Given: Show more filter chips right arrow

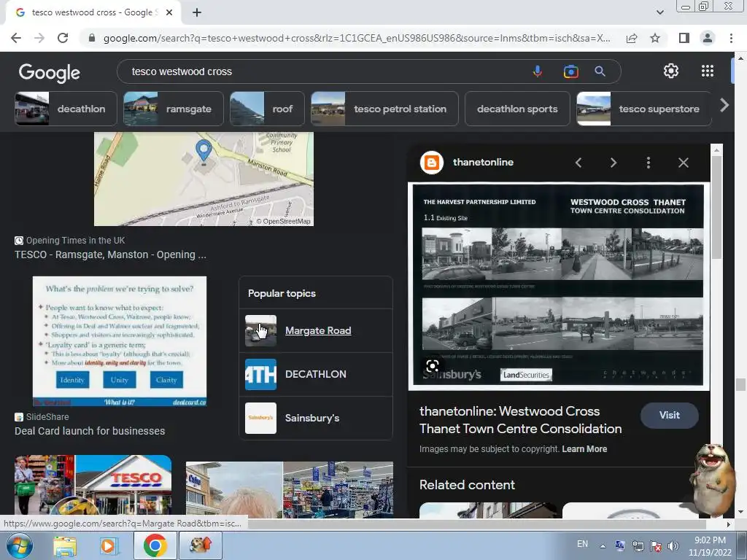Looking at the screenshot, I should click(x=724, y=105).
